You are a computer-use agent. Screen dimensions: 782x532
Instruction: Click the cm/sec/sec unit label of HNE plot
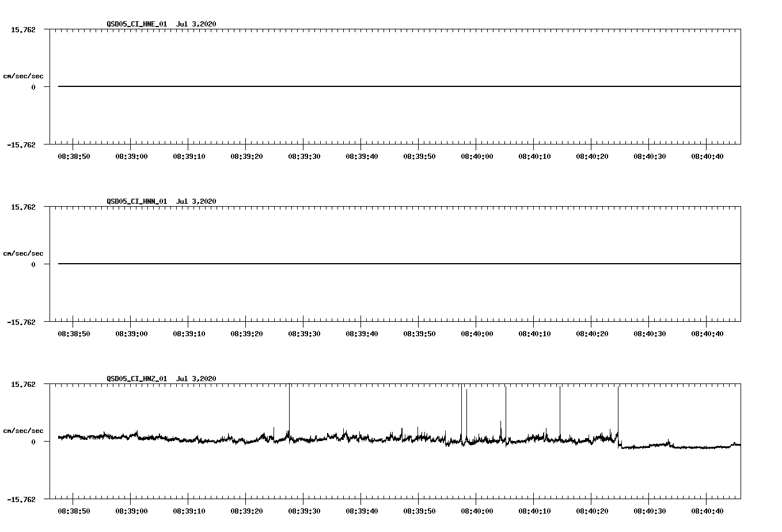pos(23,76)
